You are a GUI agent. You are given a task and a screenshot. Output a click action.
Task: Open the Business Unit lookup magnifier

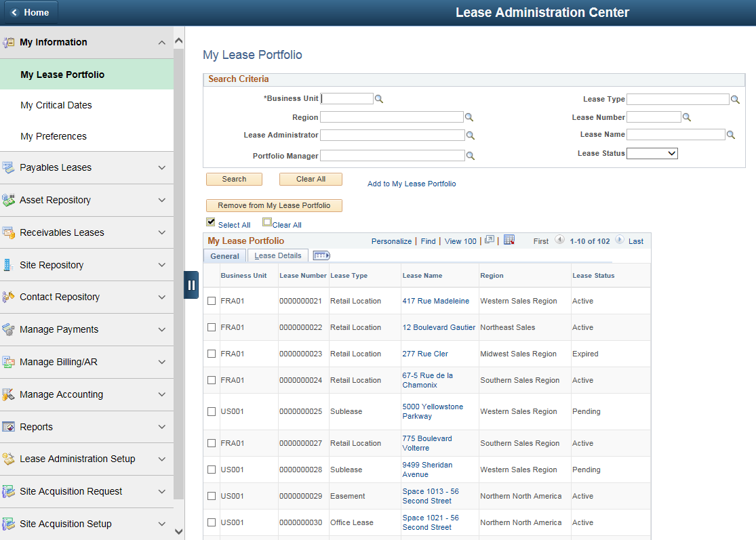378,98
